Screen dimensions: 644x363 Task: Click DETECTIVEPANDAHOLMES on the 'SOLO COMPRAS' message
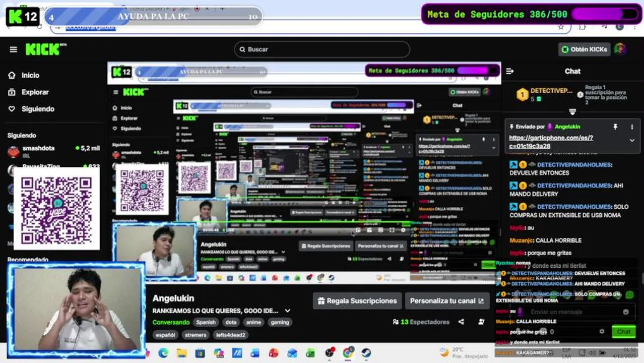pyautogui.click(x=574, y=207)
